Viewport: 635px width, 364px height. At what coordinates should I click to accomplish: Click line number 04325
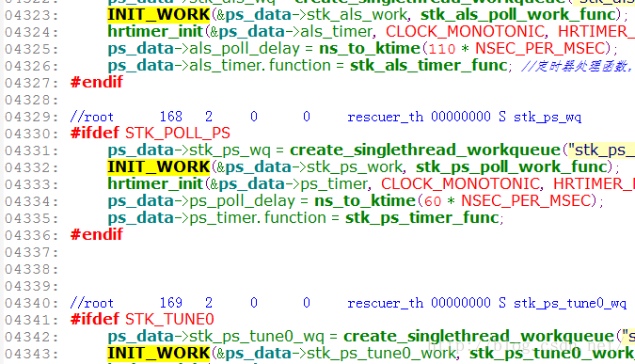point(31,50)
